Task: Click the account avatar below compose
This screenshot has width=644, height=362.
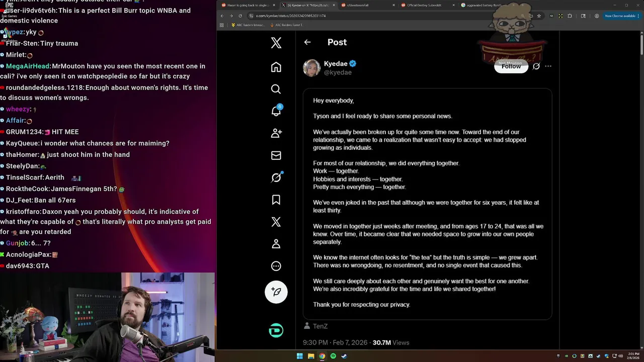Action: click(x=276, y=330)
